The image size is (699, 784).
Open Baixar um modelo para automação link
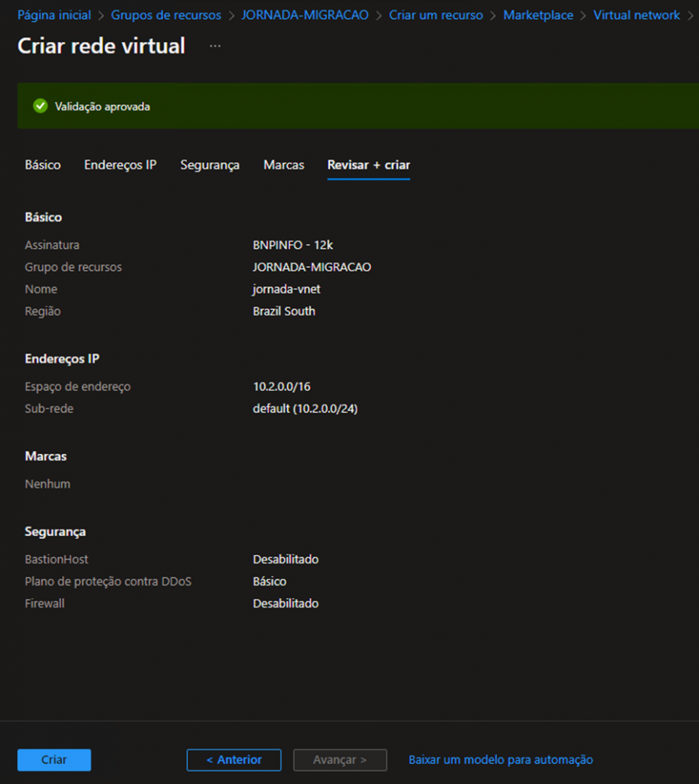point(501,759)
